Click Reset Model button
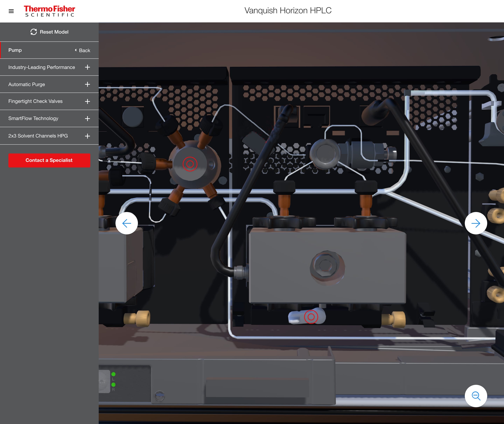 click(49, 31)
